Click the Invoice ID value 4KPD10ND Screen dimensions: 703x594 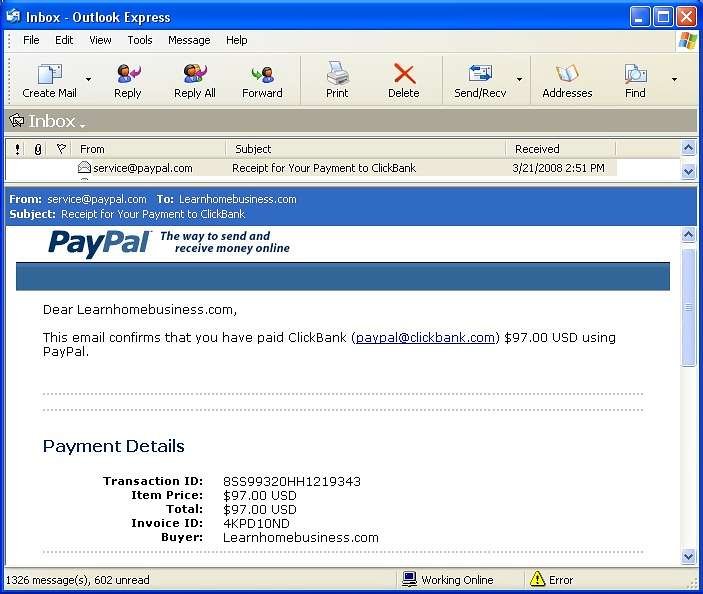(256, 523)
